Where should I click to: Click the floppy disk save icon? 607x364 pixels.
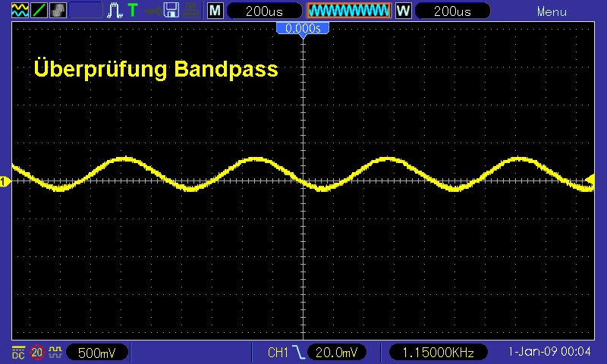(x=171, y=11)
